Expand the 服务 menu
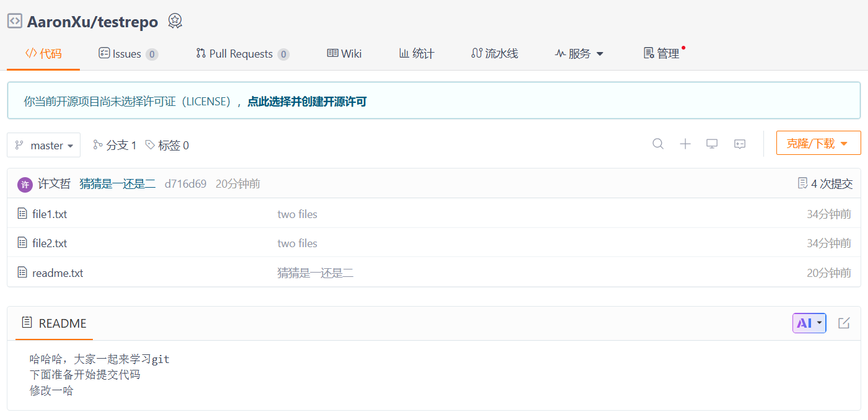Image resolution: width=868 pixels, height=420 pixels. [579, 54]
